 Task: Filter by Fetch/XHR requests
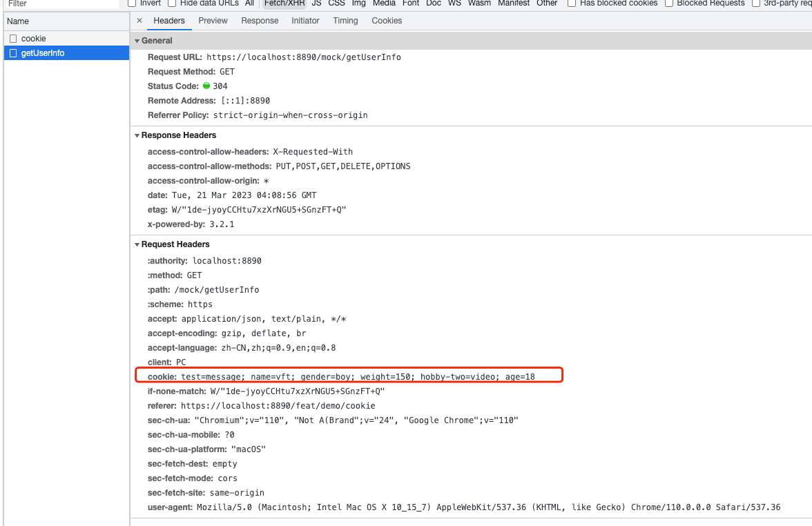(x=284, y=3)
